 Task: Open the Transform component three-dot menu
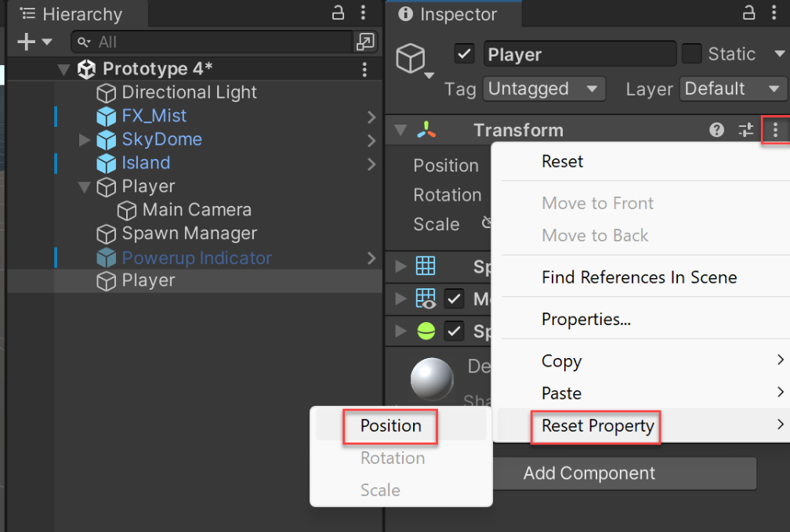775,130
